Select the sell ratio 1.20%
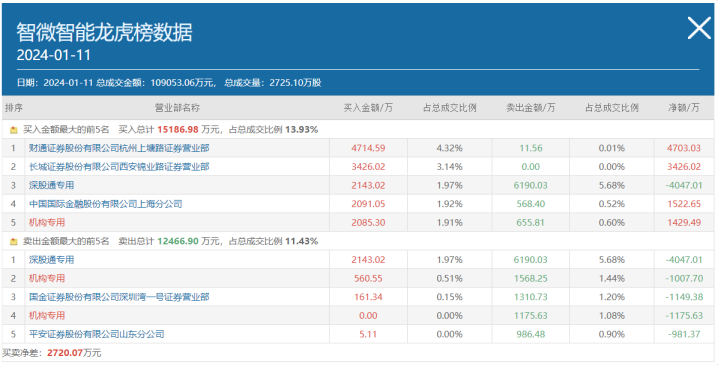Image resolution: width=718 pixels, height=365 pixels. point(612,297)
